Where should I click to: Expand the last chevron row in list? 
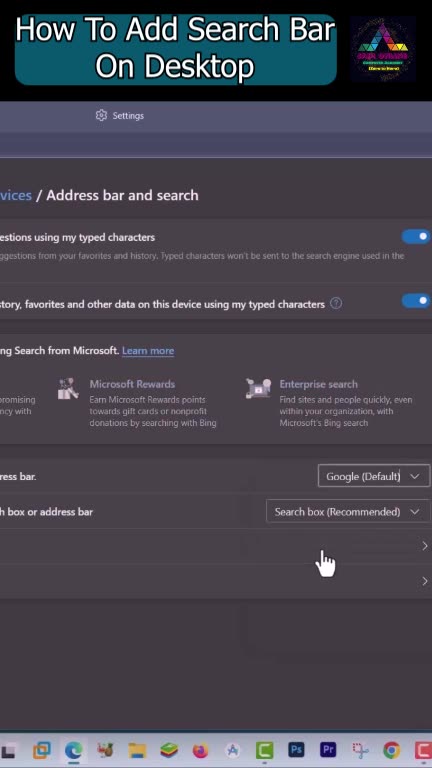point(425,581)
